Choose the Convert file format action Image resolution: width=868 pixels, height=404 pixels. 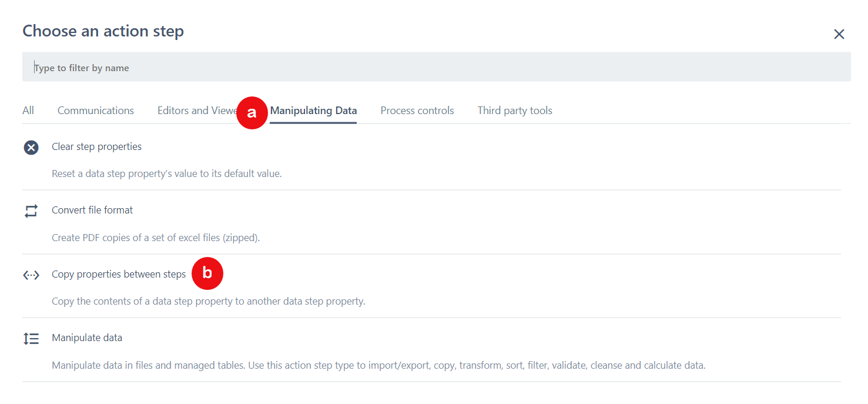tap(92, 210)
